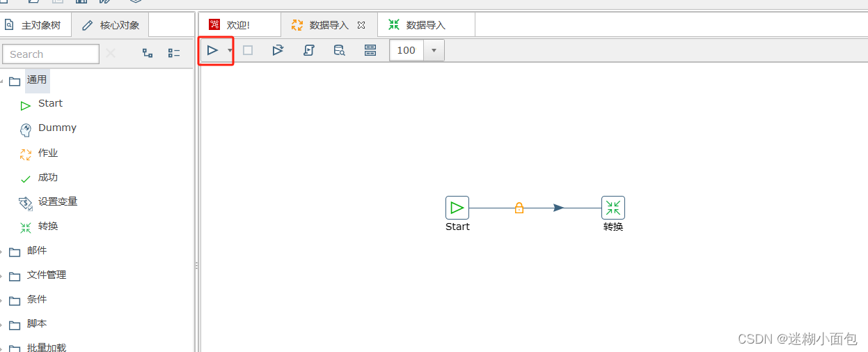This screenshot has width=868, height=352.
Task: Click the expand-all tree icon
Action: [148, 53]
